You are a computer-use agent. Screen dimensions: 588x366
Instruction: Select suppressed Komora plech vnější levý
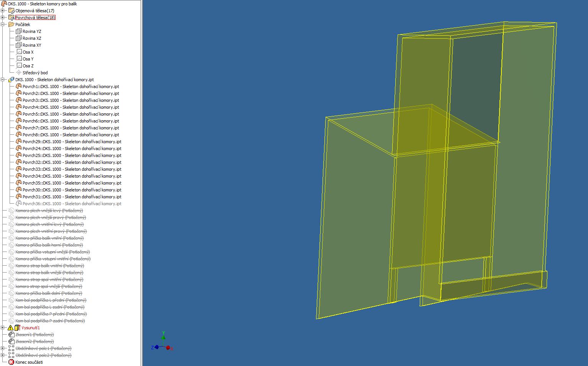pyautogui.click(x=49, y=211)
